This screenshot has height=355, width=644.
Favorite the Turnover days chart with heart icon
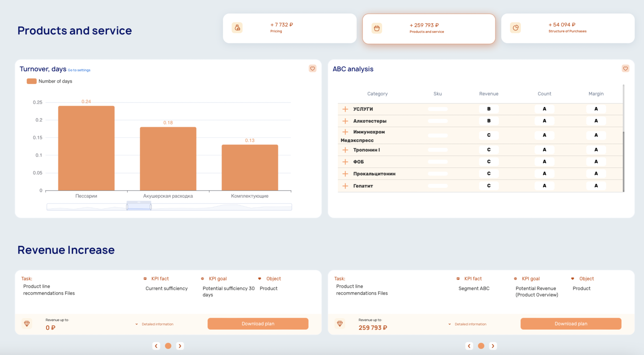tap(312, 69)
